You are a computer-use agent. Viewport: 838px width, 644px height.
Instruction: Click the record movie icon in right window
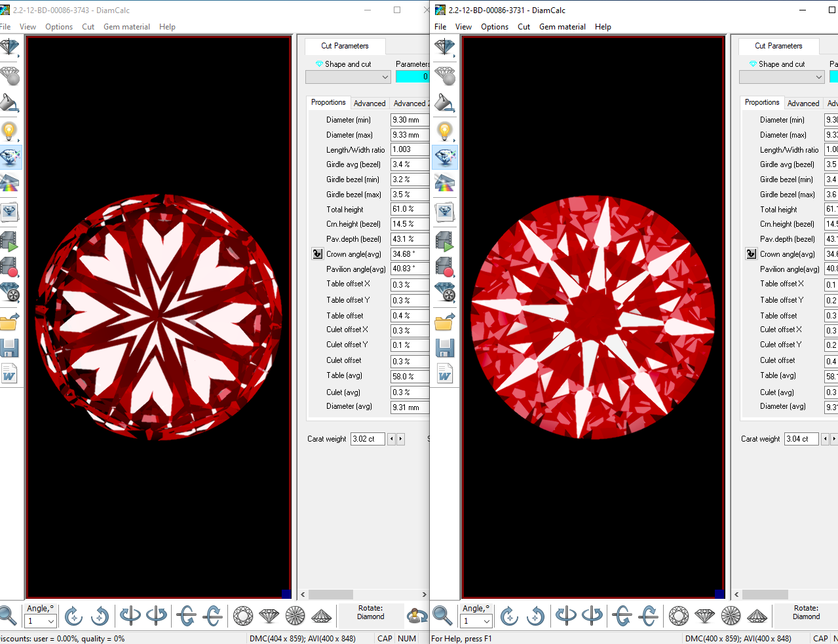[x=445, y=267]
